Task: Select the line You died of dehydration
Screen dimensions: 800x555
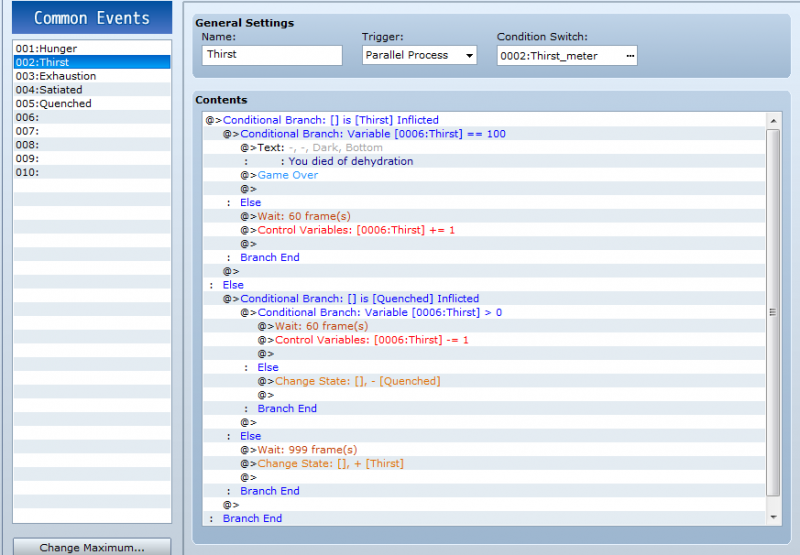Action: click(x=484, y=161)
